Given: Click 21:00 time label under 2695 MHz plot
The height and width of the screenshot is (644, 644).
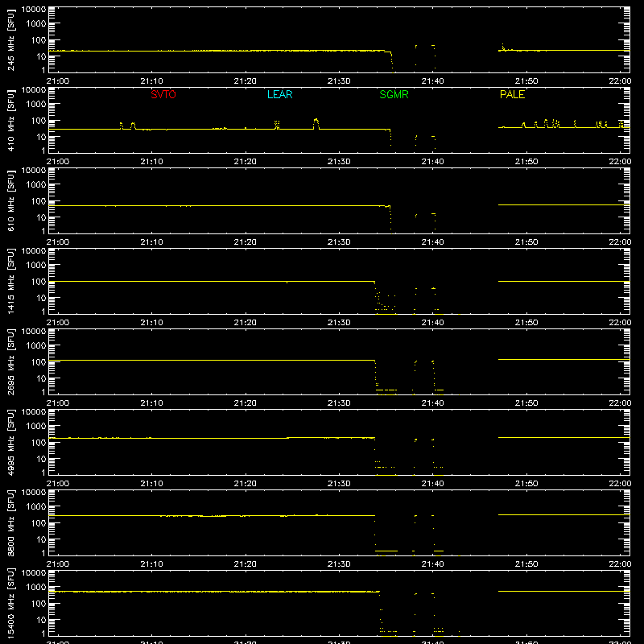Looking at the screenshot, I should coord(58,403).
